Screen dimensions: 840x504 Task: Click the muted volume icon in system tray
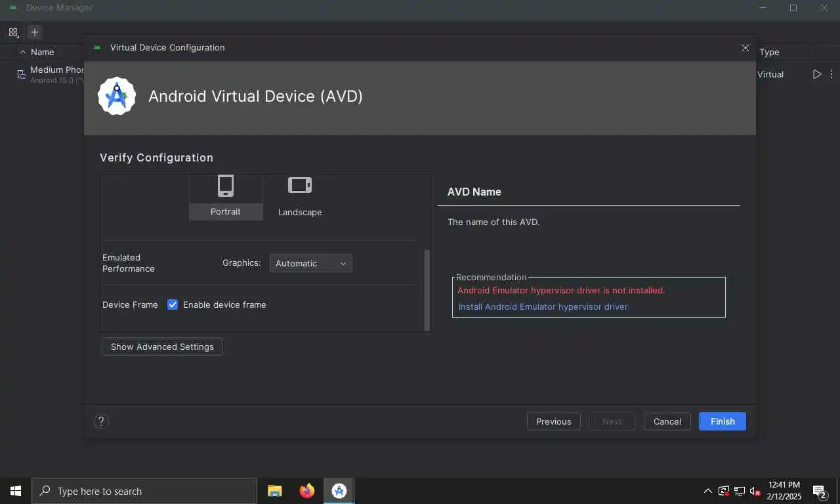pyautogui.click(x=755, y=491)
